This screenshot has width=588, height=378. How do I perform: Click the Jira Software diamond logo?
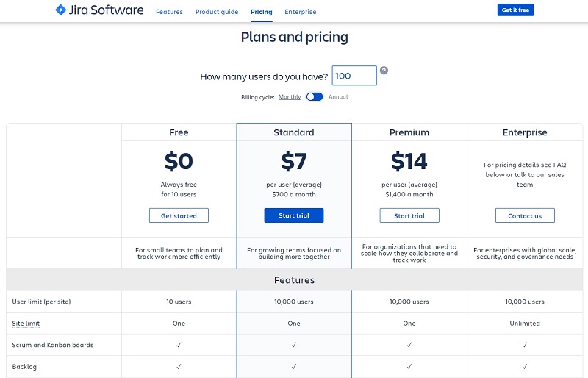tap(60, 10)
